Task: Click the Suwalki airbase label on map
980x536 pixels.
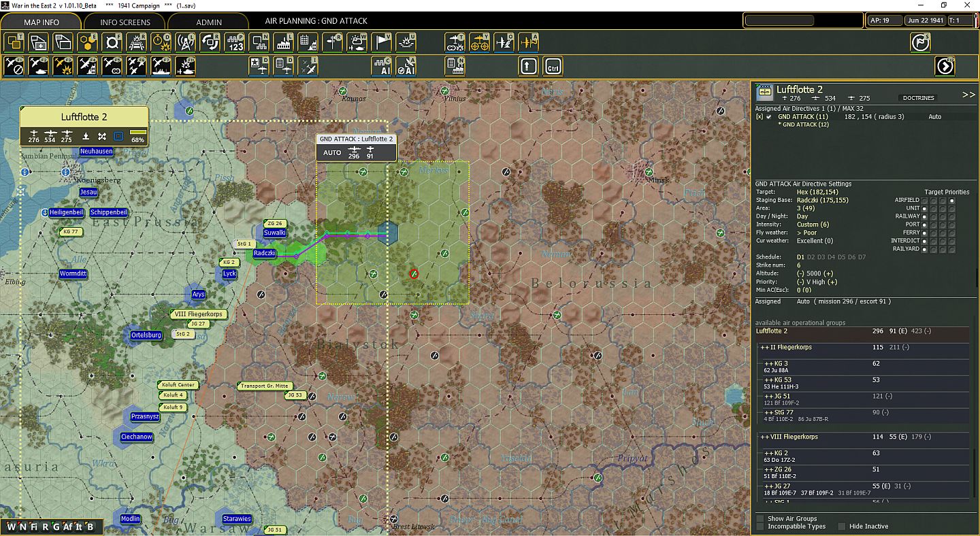Action: (x=275, y=233)
